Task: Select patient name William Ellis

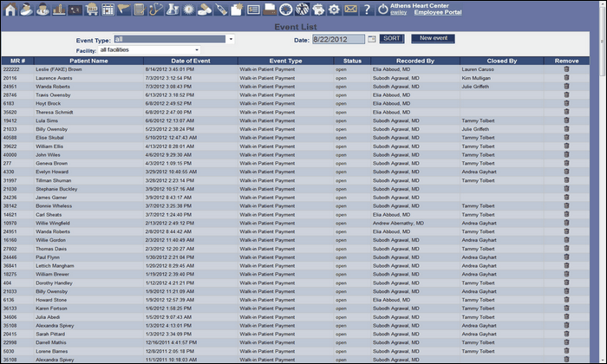Action: [49, 146]
